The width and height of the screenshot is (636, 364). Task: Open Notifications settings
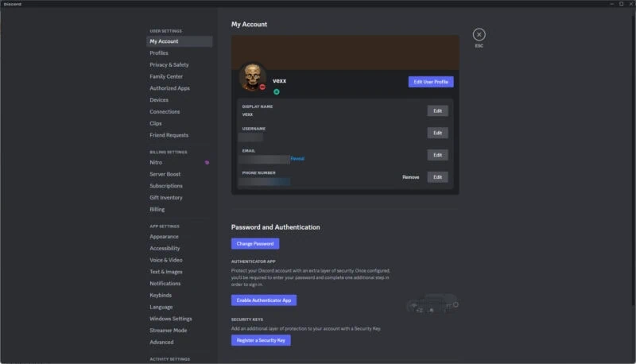tap(180, 284)
